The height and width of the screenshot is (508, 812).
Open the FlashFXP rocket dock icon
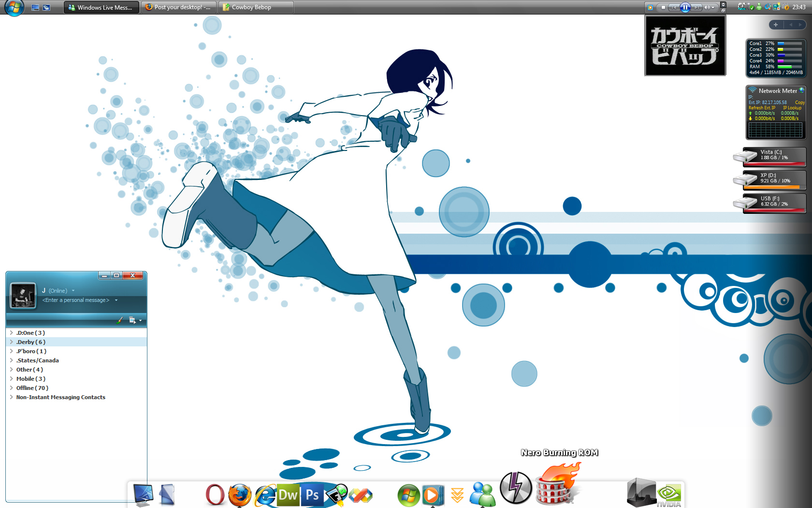[x=336, y=495]
